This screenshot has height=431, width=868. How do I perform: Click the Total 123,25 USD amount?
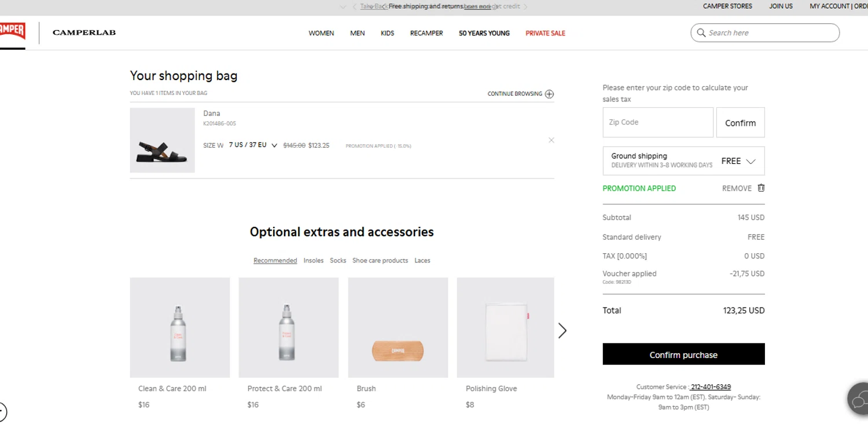[744, 311]
